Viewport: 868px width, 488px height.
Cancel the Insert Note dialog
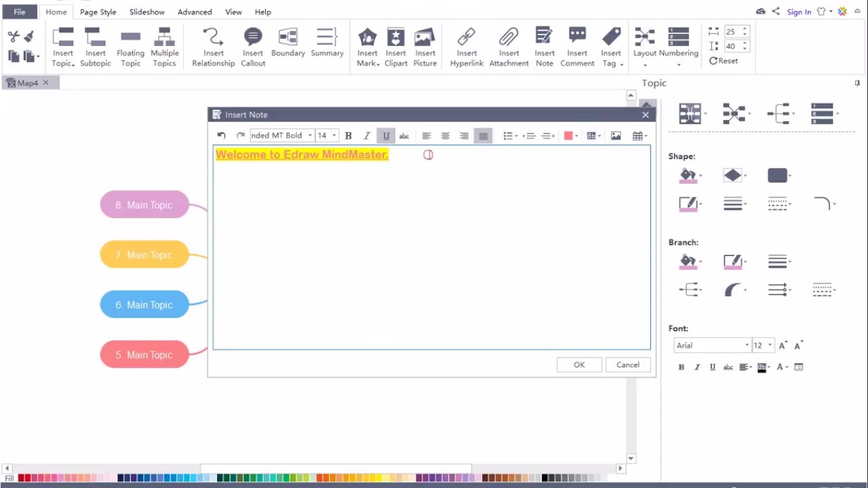pyautogui.click(x=628, y=365)
